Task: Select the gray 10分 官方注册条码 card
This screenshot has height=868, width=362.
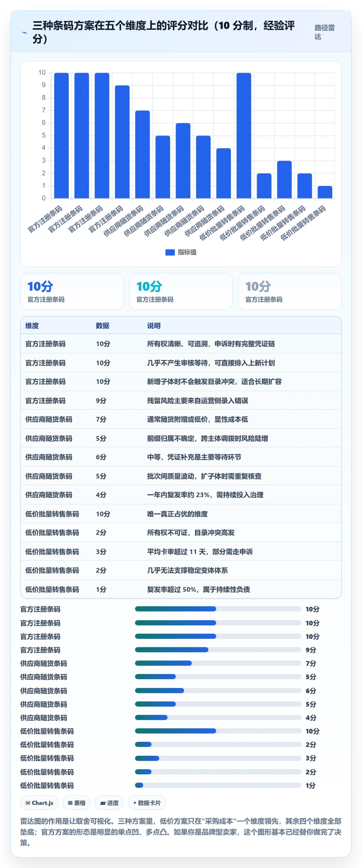Action: (290, 291)
